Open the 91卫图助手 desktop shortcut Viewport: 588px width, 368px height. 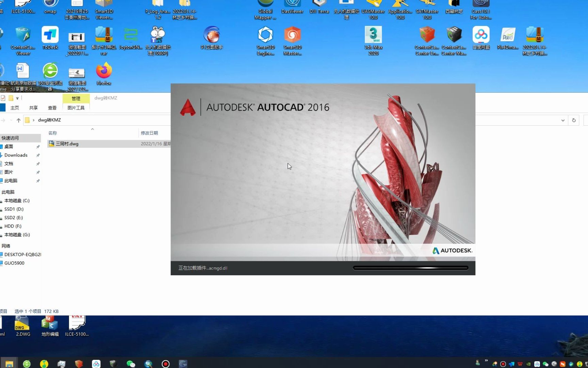(x=212, y=38)
